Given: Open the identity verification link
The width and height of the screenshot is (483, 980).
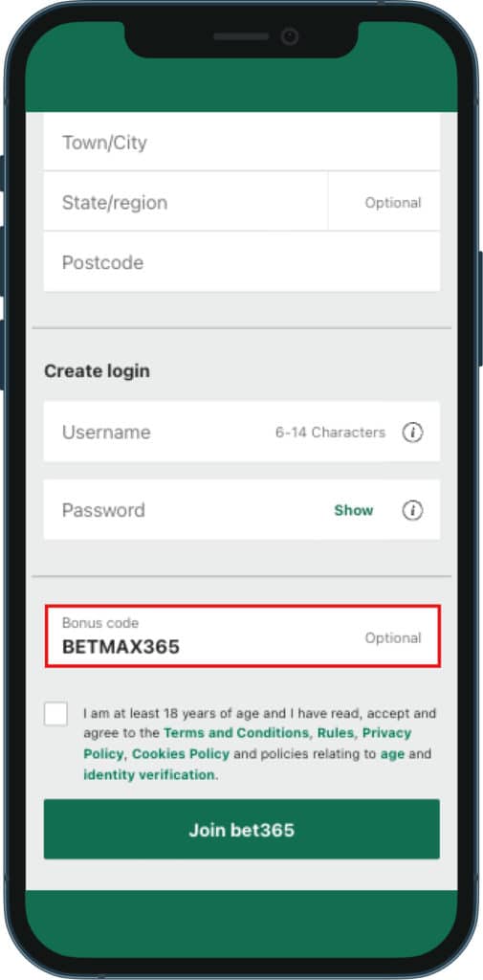Looking at the screenshot, I should pyautogui.click(x=148, y=774).
